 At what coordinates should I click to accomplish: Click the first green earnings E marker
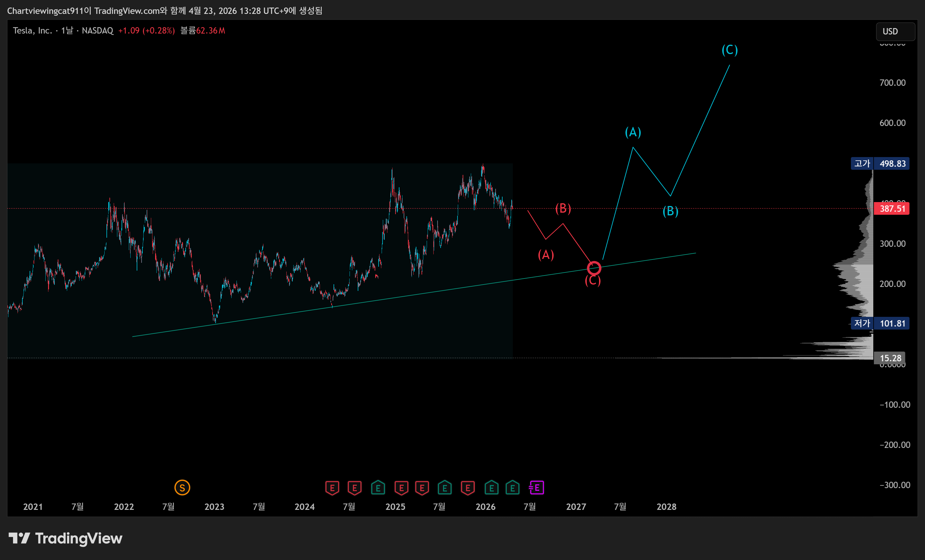tap(378, 488)
